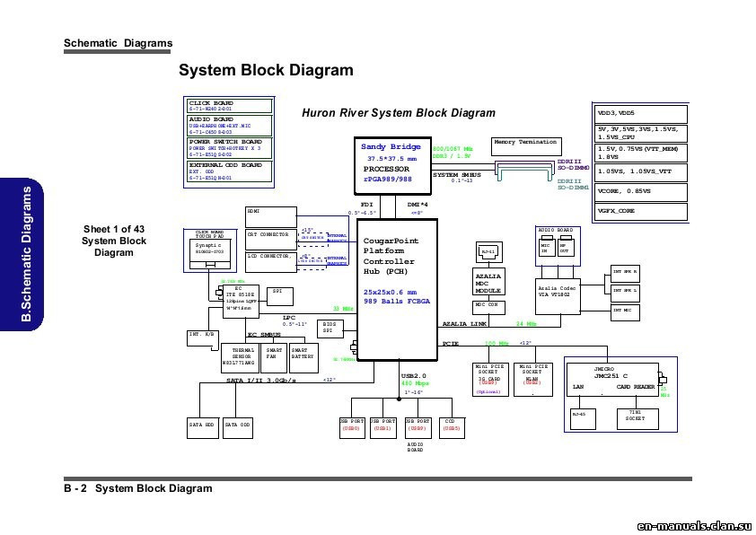This screenshot has width=756, height=535.
Task: Click the JMC251 C LAN card reader box
Action: click(612, 380)
